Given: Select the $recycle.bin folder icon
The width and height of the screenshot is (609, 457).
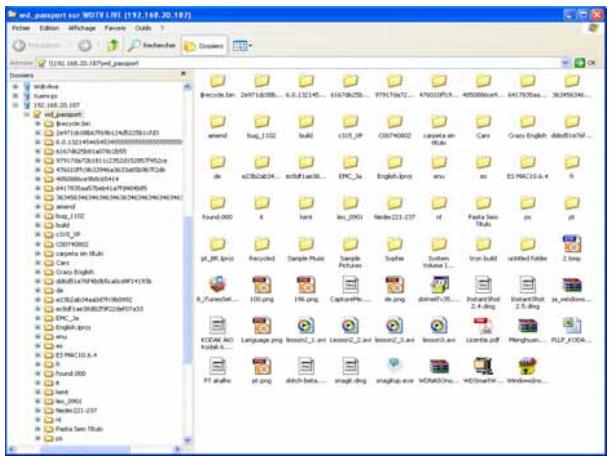Looking at the screenshot, I should 218,86.
